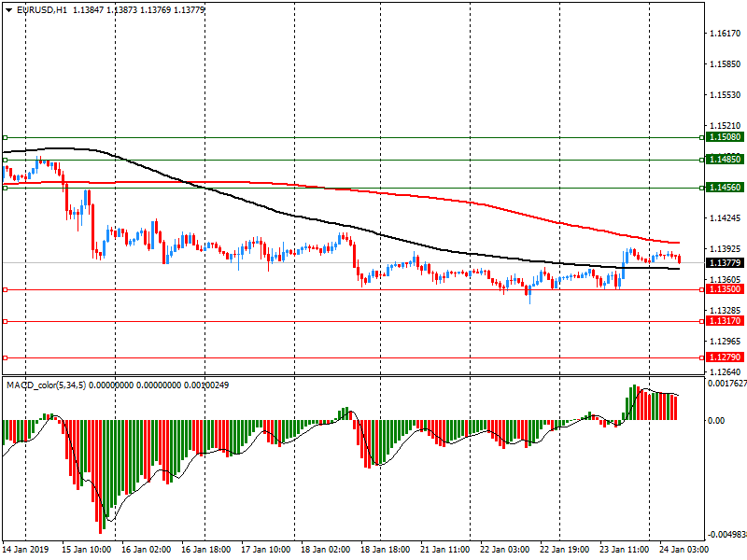Click the 16 Jan 02:00 time label
747x560 pixels.
[x=147, y=550]
